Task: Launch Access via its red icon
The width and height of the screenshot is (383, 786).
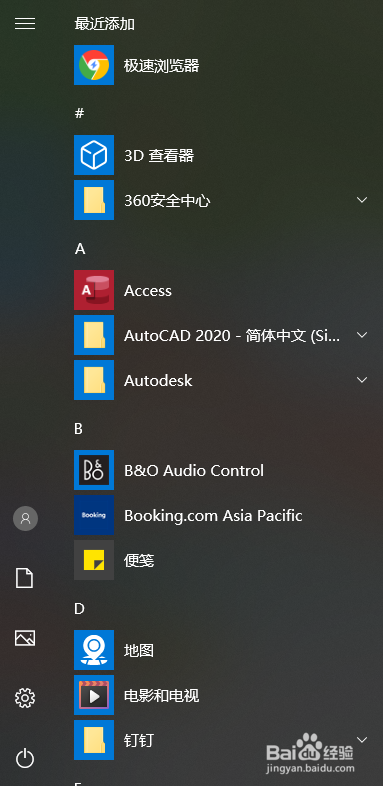Action: point(94,290)
